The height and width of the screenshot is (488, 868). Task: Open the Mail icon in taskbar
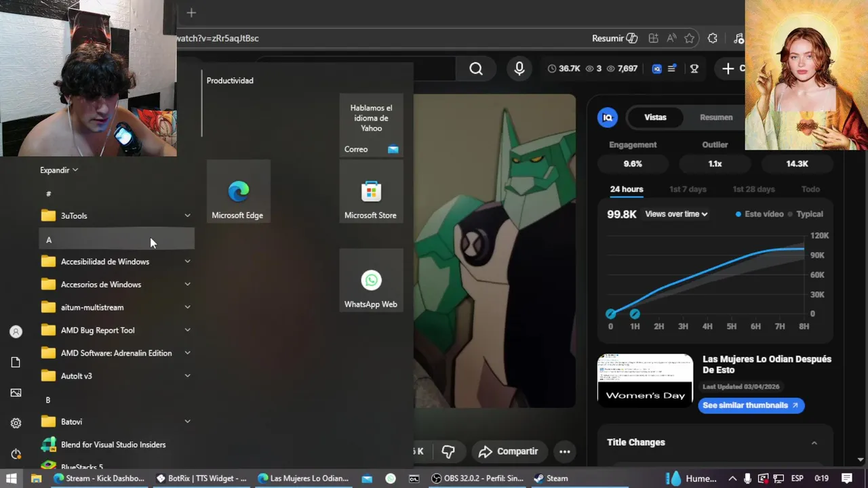(x=367, y=479)
